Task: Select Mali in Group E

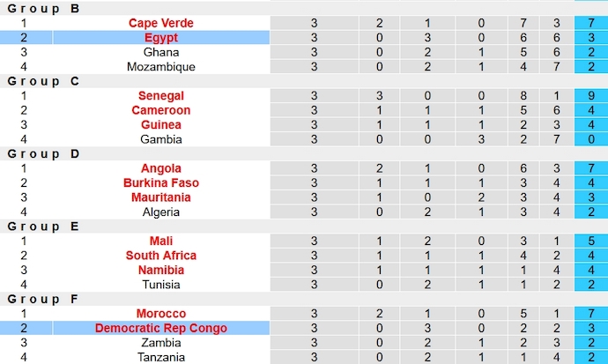Action: click(160, 241)
